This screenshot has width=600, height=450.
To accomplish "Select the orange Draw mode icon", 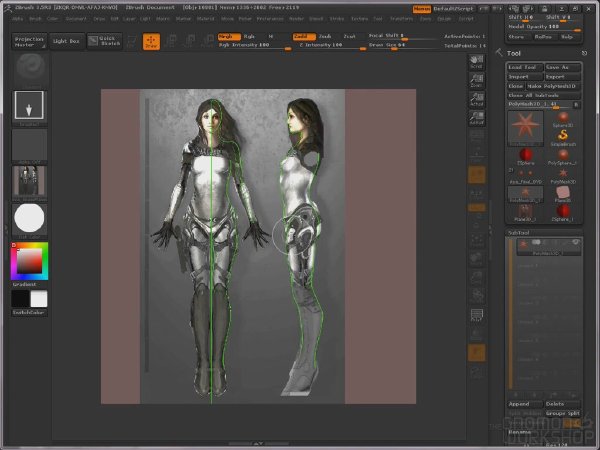I will pos(152,42).
